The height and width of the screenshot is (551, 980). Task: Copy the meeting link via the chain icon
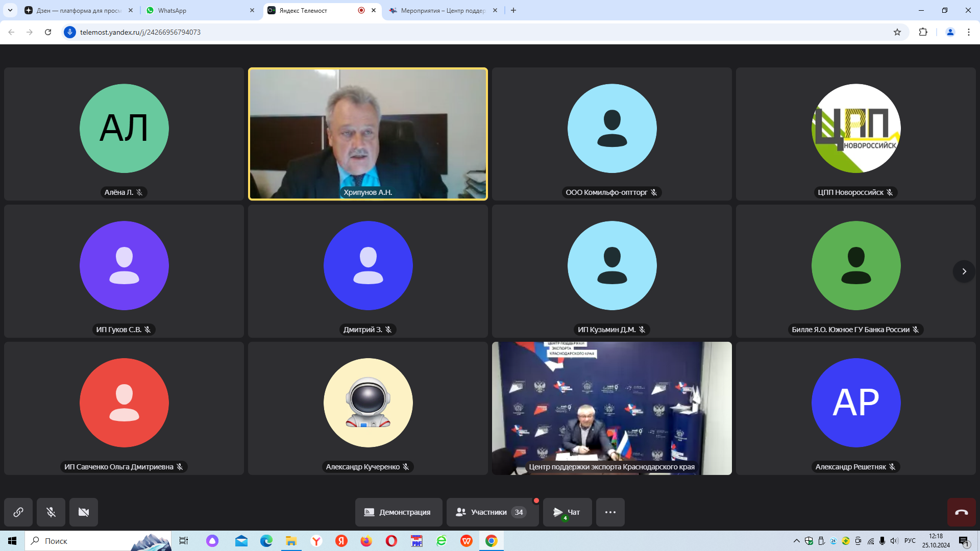point(18,512)
